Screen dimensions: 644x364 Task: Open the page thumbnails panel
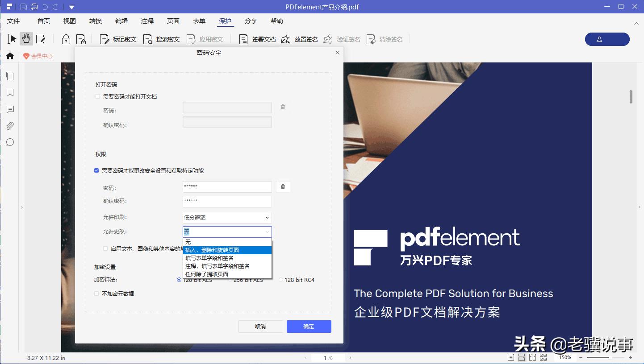tap(10, 76)
